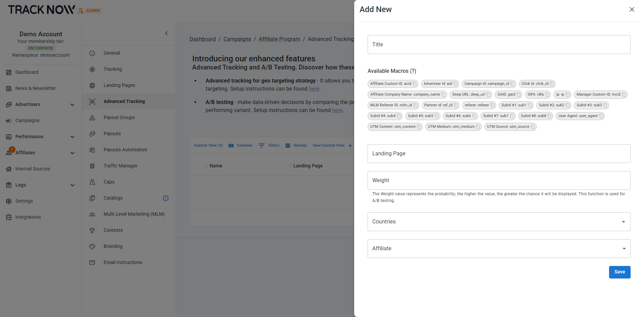Open the Countries dropdown
Screen dimensions: 644x317
(x=499, y=222)
